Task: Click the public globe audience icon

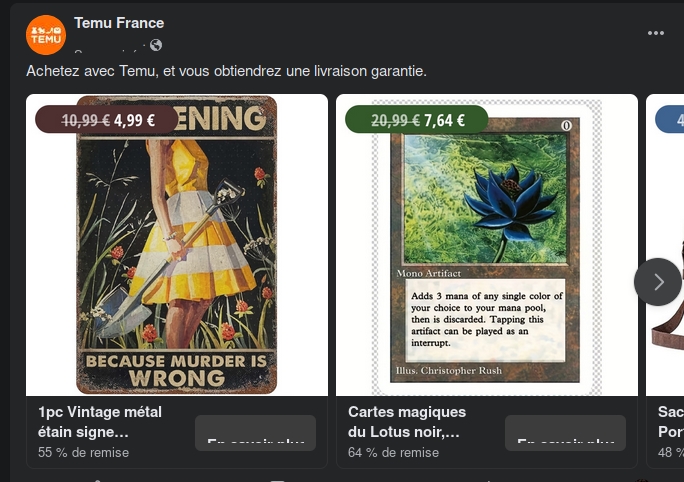Action: 156,45
